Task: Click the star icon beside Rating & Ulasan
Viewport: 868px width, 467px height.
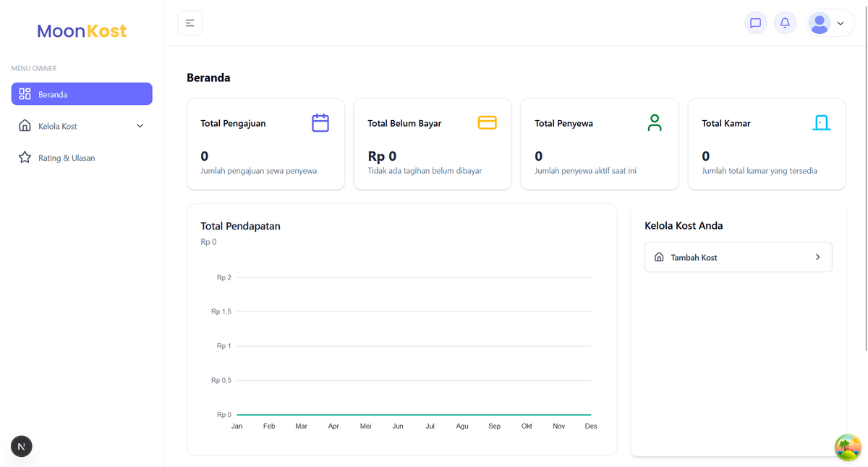Action: click(26, 157)
